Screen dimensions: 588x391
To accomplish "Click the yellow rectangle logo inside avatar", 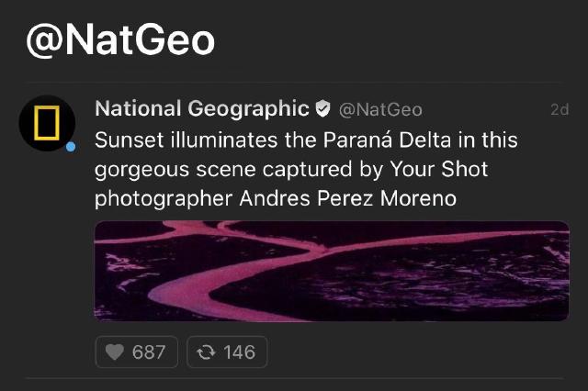I will click(x=47, y=123).
